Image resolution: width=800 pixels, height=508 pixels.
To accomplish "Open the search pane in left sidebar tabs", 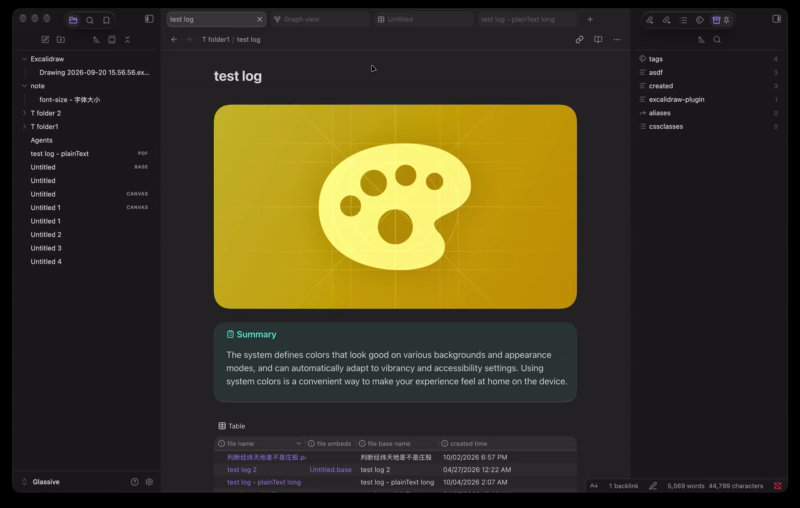I will coord(90,20).
